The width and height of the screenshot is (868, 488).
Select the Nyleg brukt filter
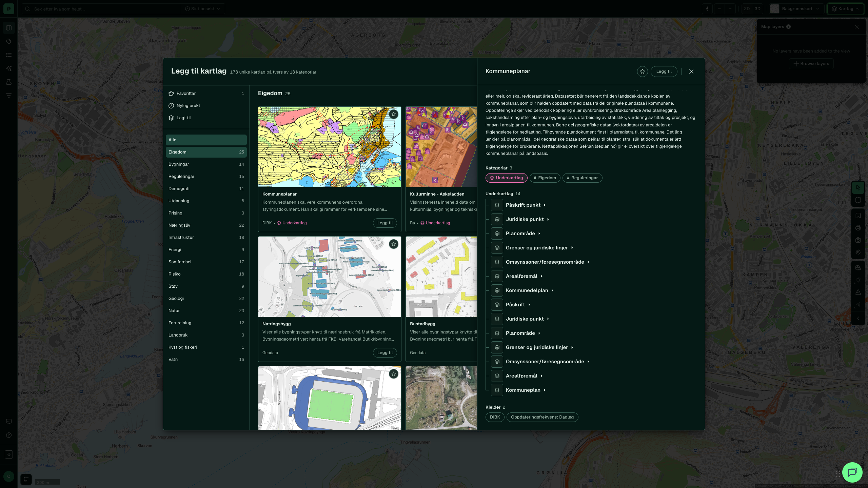click(x=206, y=106)
